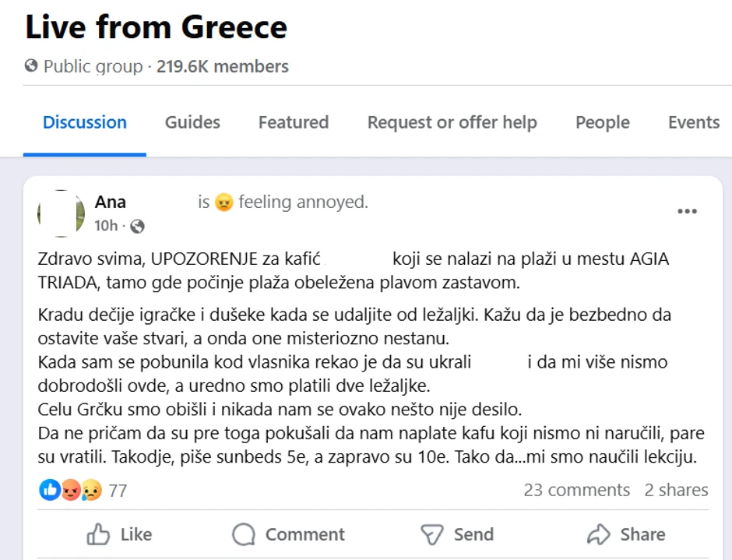Viewport: 732px width, 560px height.
Task: Go to the People tab
Action: [603, 122]
